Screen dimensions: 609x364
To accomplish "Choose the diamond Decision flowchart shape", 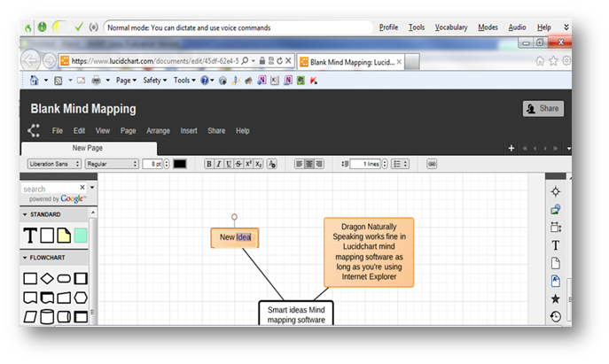I will tap(47, 279).
